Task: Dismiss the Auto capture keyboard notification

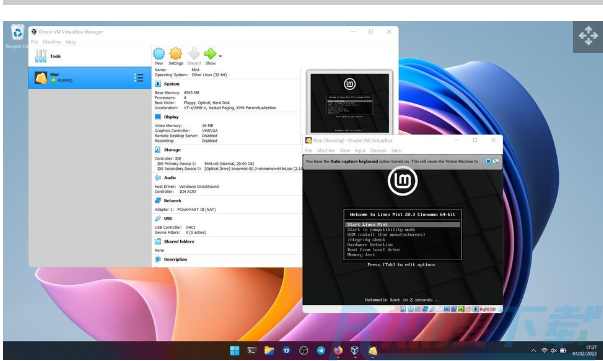Action: (488, 161)
